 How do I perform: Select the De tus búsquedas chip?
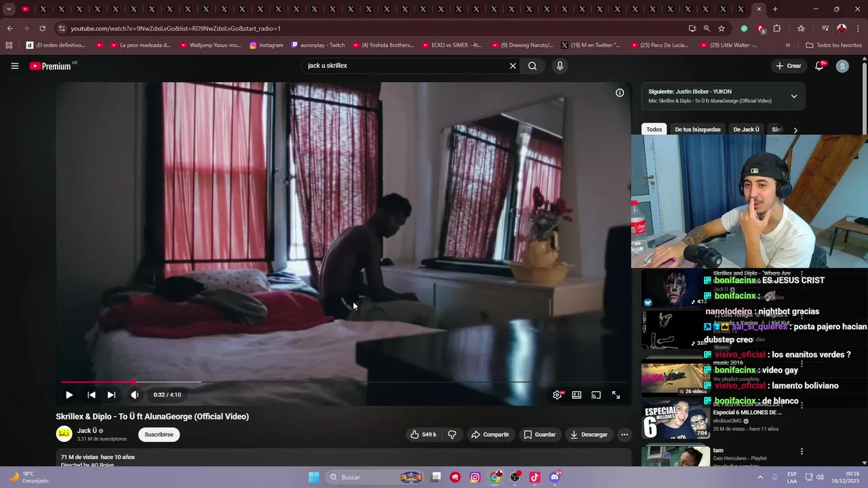pyautogui.click(x=697, y=129)
